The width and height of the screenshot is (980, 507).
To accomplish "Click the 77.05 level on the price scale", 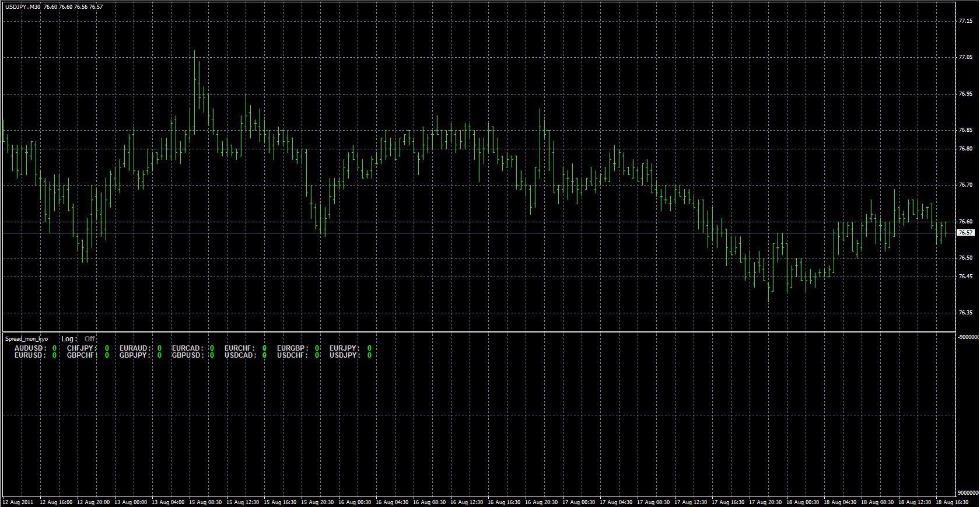I will pyautogui.click(x=965, y=57).
